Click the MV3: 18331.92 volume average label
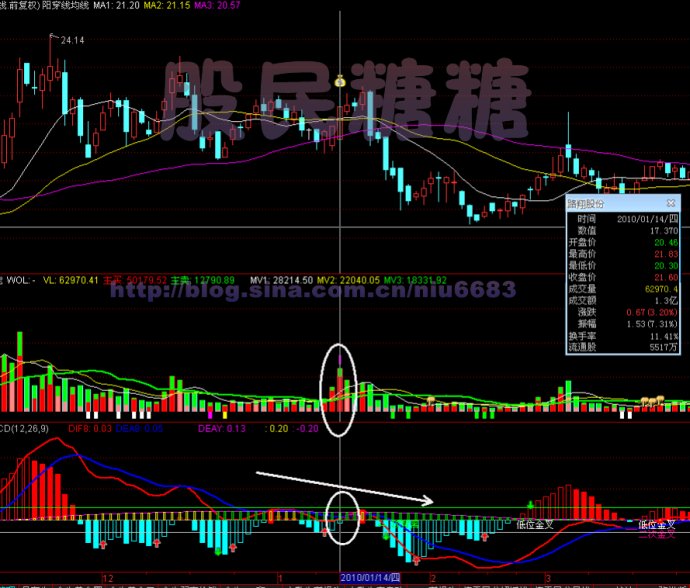This screenshot has height=588, width=690. click(x=415, y=280)
